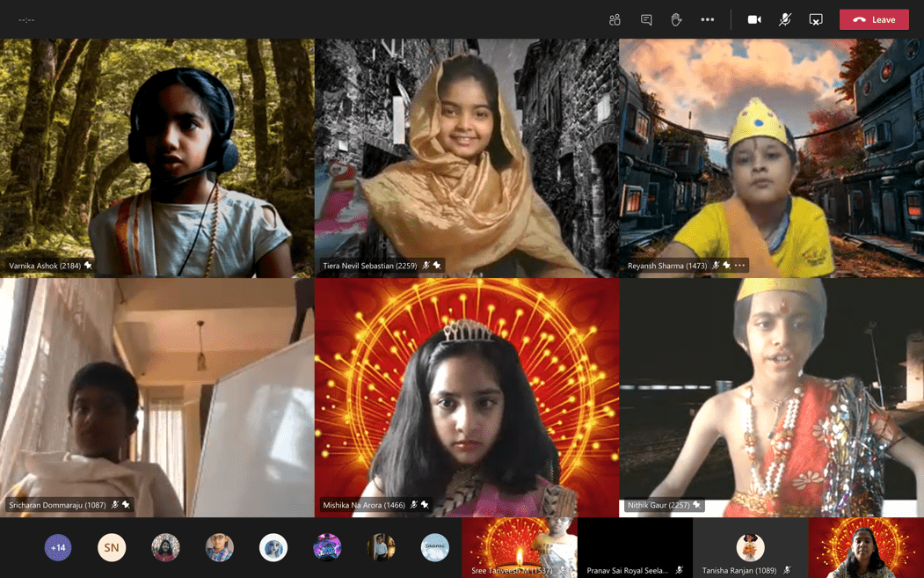Click the +14 additional participants avatar

[x=58, y=547]
